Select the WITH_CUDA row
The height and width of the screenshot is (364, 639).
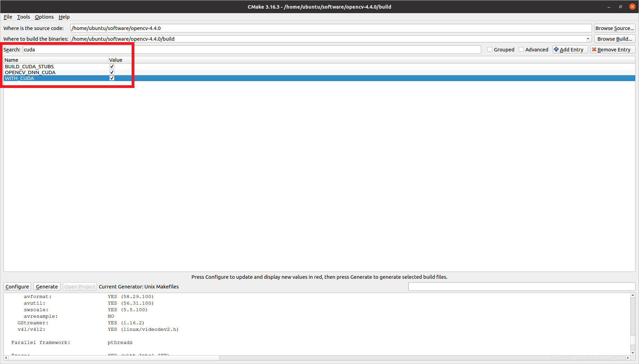319,78
